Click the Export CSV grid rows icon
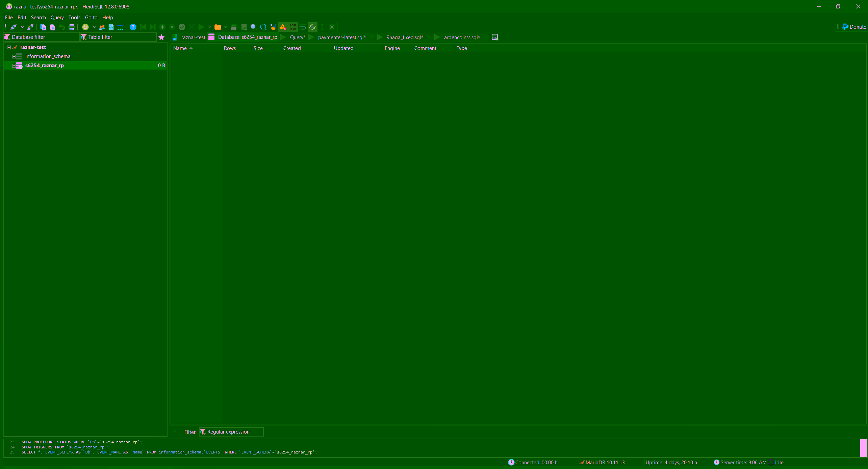The image size is (868, 469). click(111, 27)
